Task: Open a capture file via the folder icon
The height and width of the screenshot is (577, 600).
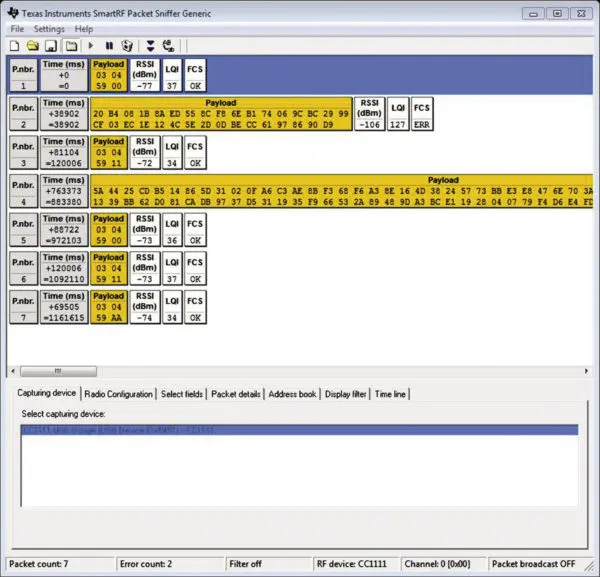Action: tap(33, 46)
